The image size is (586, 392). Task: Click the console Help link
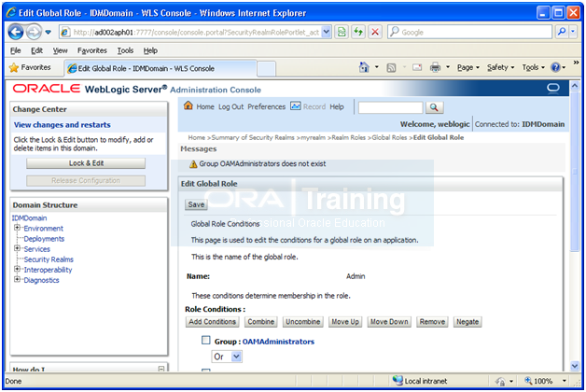coord(336,107)
